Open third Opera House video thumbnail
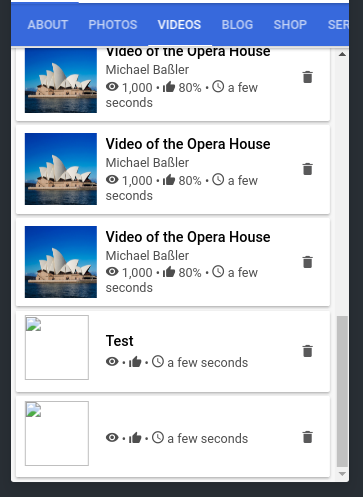The height and width of the screenshot is (497, 363). [x=61, y=262]
